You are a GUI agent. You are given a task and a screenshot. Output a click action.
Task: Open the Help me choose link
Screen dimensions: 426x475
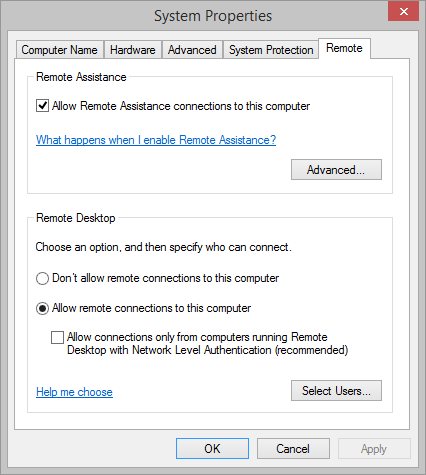[74, 392]
